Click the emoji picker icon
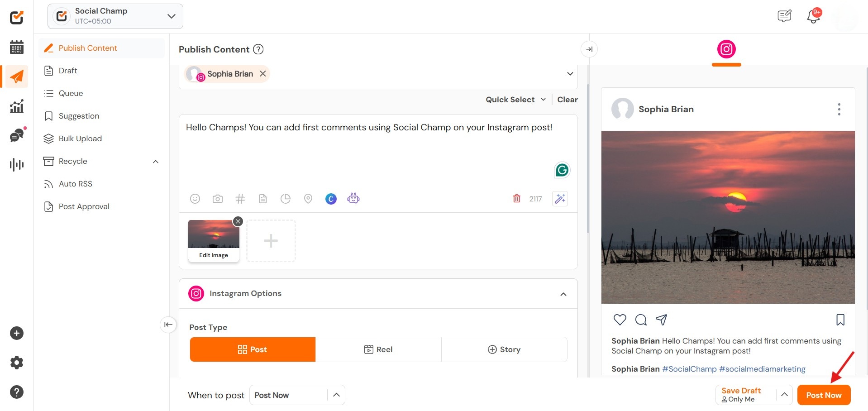The width and height of the screenshot is (868, 411). [x=195, y=199]
